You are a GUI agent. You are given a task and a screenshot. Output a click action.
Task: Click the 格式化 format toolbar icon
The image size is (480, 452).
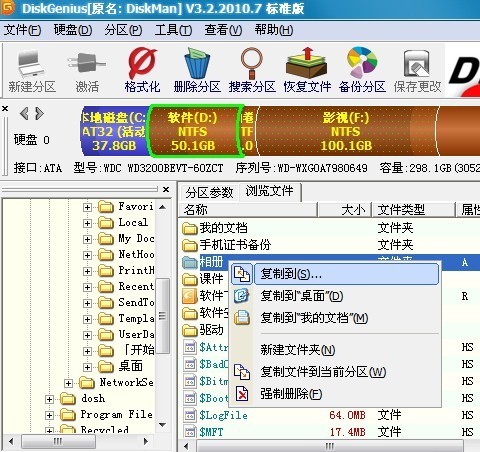pos(142,70)
